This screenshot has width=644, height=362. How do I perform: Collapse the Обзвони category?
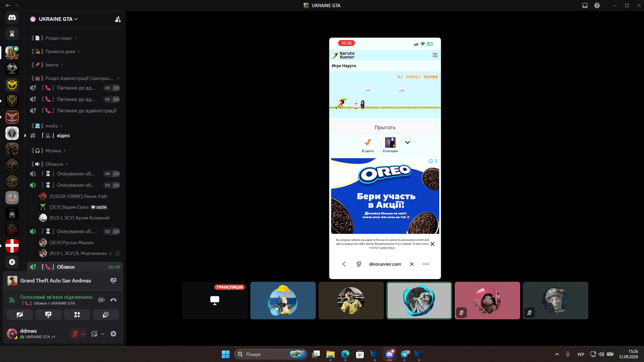click(50, 164)
